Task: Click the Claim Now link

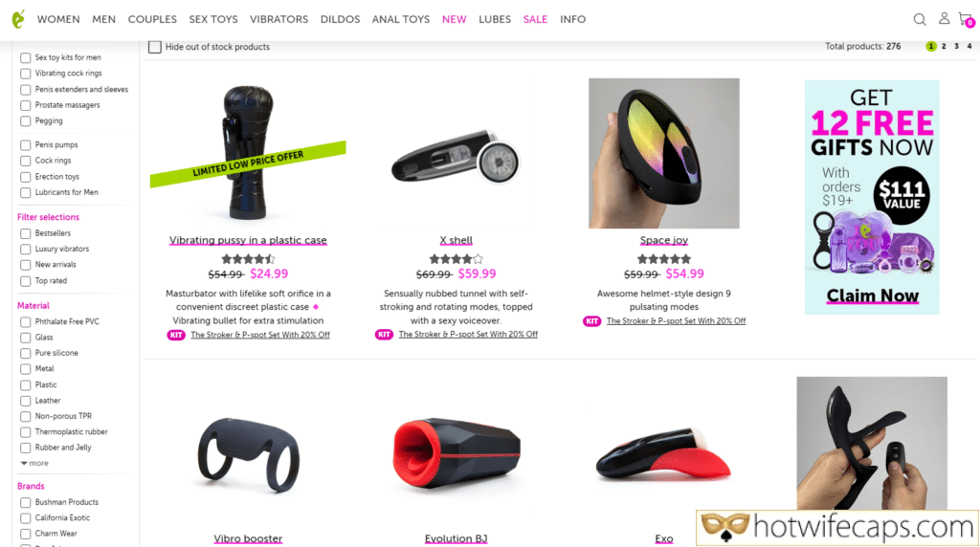Action: tap(873, 295)
